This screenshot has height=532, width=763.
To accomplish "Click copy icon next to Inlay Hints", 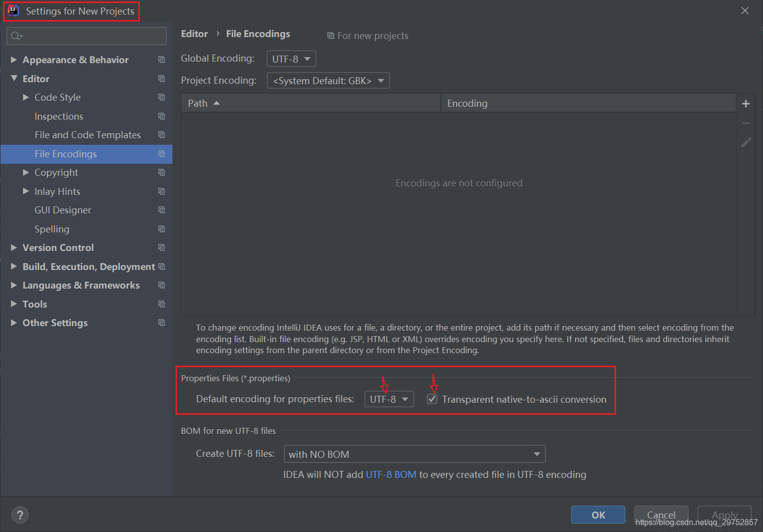I will point(161,191).
